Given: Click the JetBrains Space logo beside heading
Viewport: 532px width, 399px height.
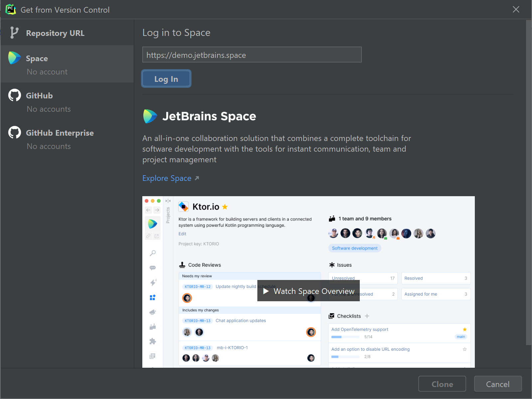Looking at the screenshot, I should [x=150, y=116].
